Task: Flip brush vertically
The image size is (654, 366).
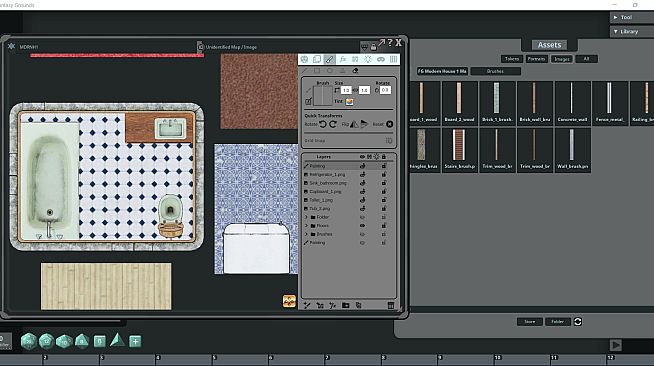Action: tap(364, 124)
